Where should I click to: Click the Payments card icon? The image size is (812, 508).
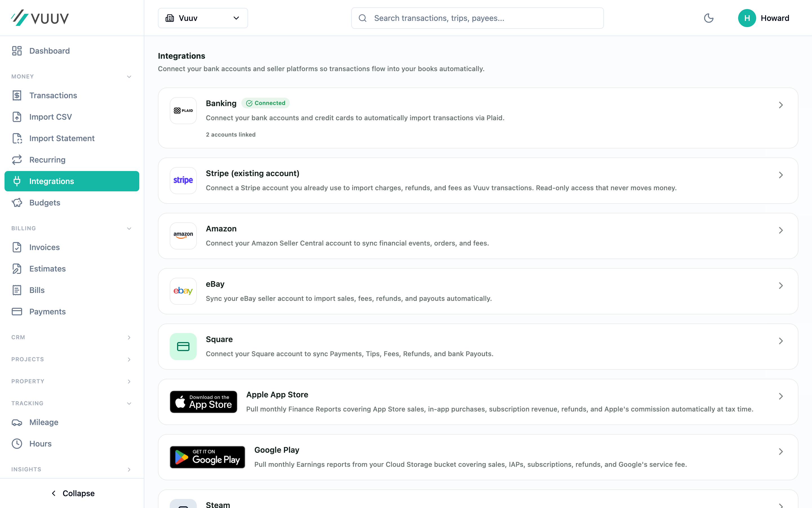(17, 312)
